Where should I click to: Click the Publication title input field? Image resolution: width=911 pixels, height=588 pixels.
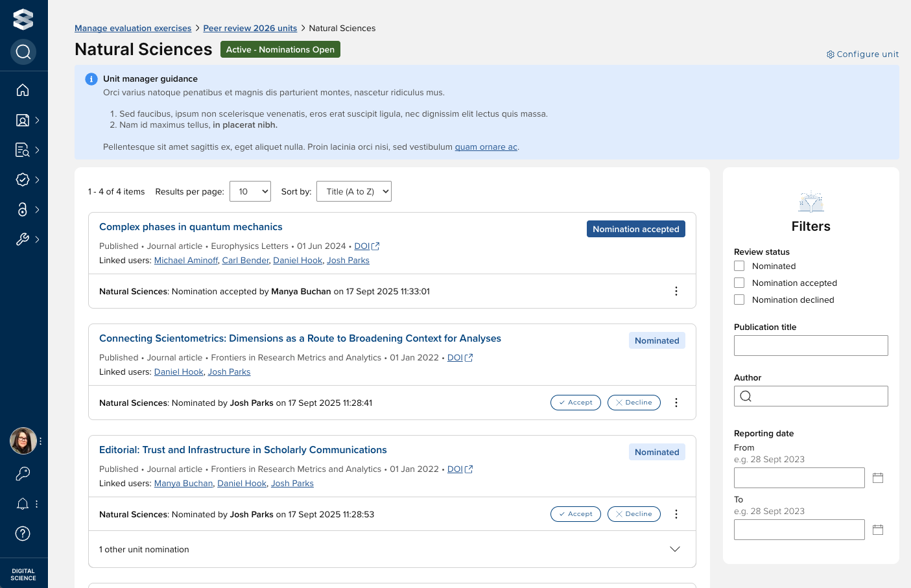pos(810,346)
